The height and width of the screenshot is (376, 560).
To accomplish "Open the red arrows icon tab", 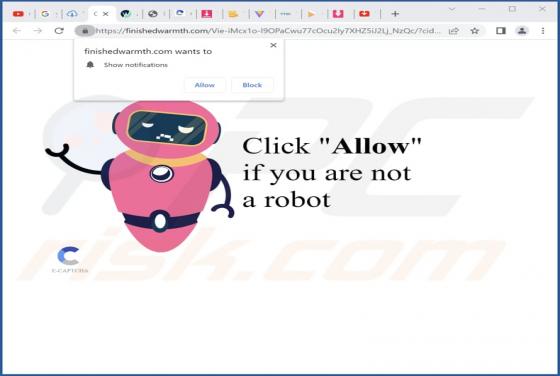I will (x=364, y=14).
